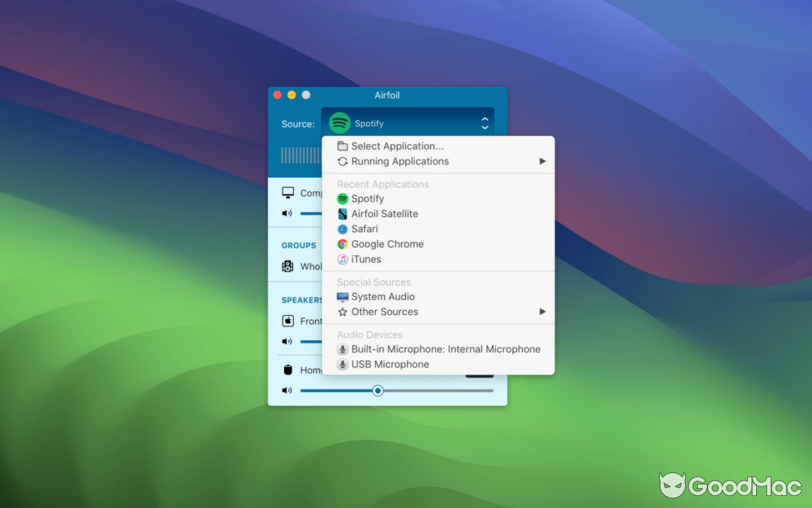Viewport: 812px width, 508px height.
Task: Click the HomePod speaker icon
Action: click(289, 369)
